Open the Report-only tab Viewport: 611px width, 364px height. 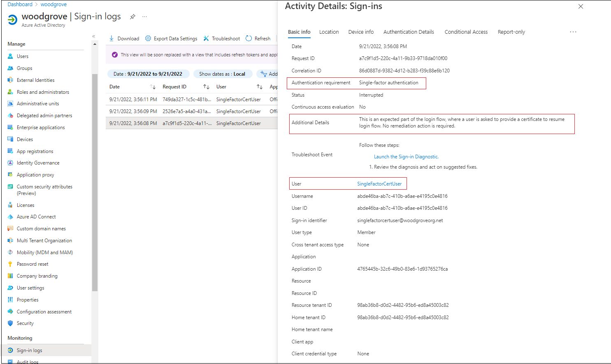[511, 32]
